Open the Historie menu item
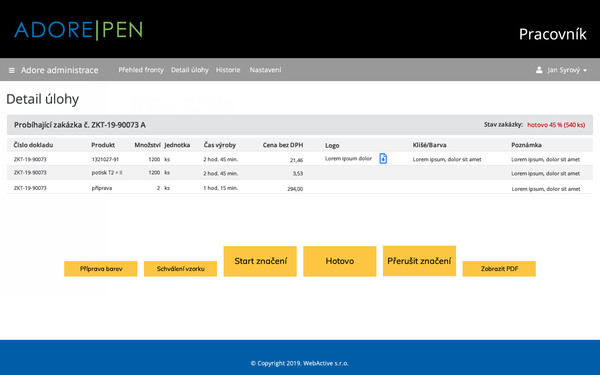Screen dimensions: 600x375 point(228,70)
